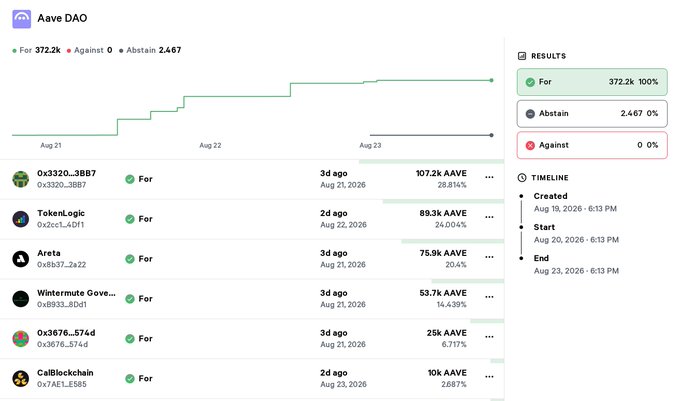Screen dimensions: 680x401
Task: Click the 28.814% vote share
Action: pyautogui.click(x=452, y=185)
